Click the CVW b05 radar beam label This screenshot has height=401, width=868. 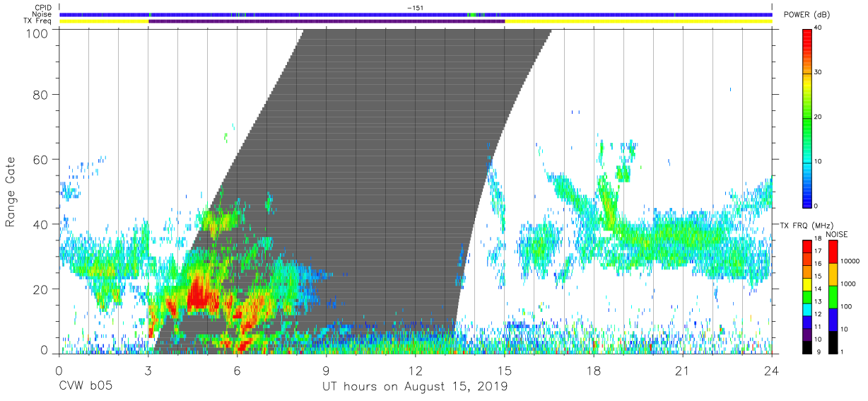point(86,386)
